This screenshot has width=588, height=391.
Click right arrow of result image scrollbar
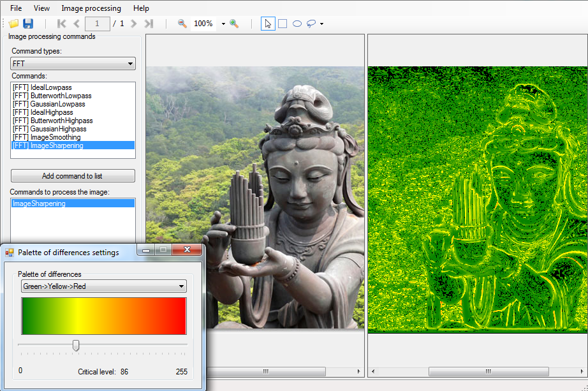click(x=582, y=371)
